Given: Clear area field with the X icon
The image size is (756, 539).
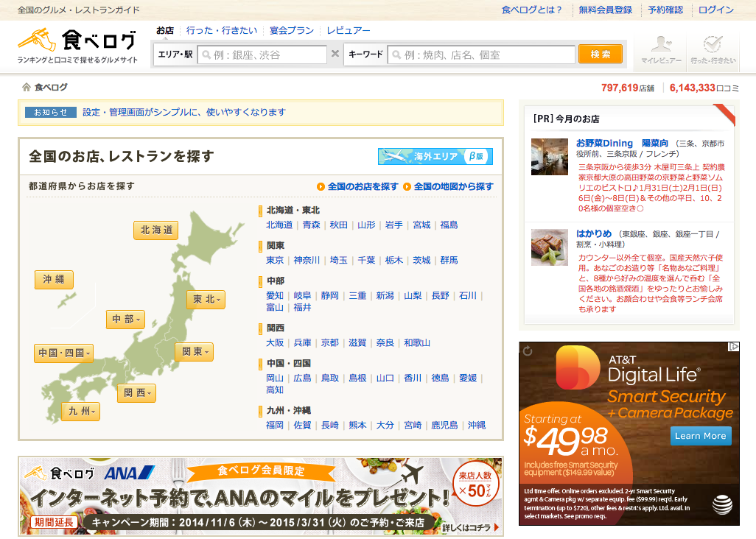Looking at the screenshot, I should (335, 54).
